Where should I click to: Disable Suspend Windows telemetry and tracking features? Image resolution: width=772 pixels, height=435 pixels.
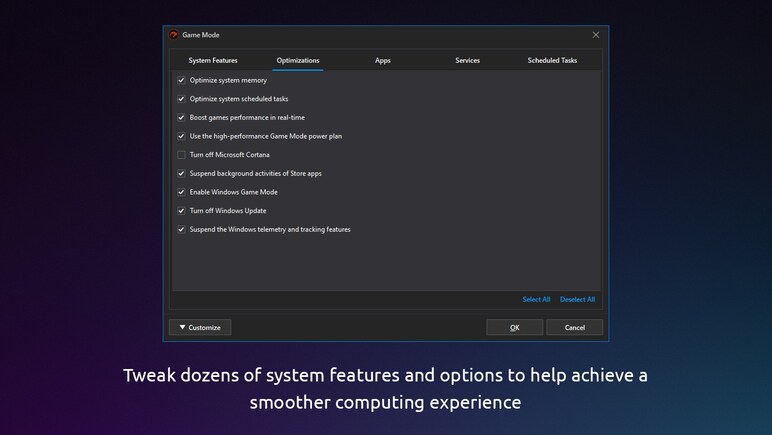click(181, 229)
